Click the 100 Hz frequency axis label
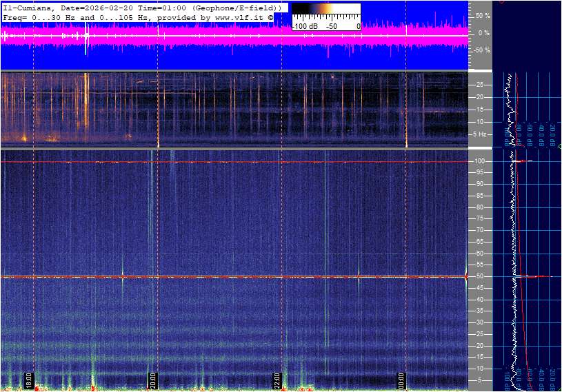Viewport: 562px width, 392px height. point(481,161)
